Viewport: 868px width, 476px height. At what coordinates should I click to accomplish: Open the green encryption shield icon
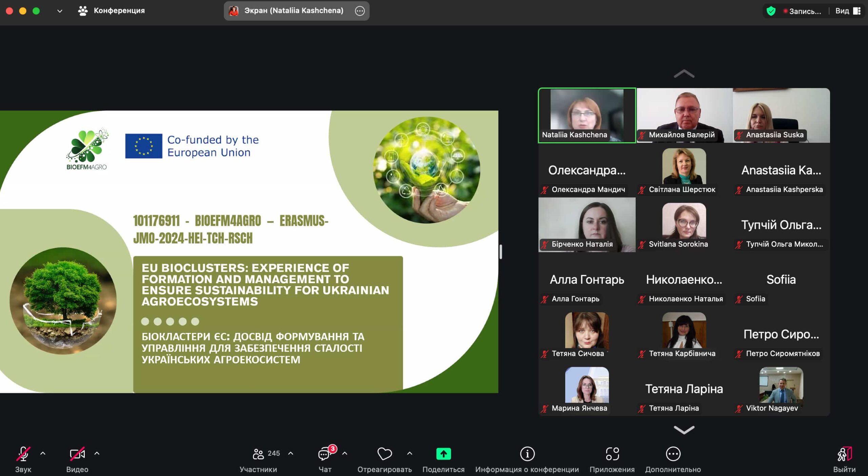pyautogui.click(x=771, y=11)
